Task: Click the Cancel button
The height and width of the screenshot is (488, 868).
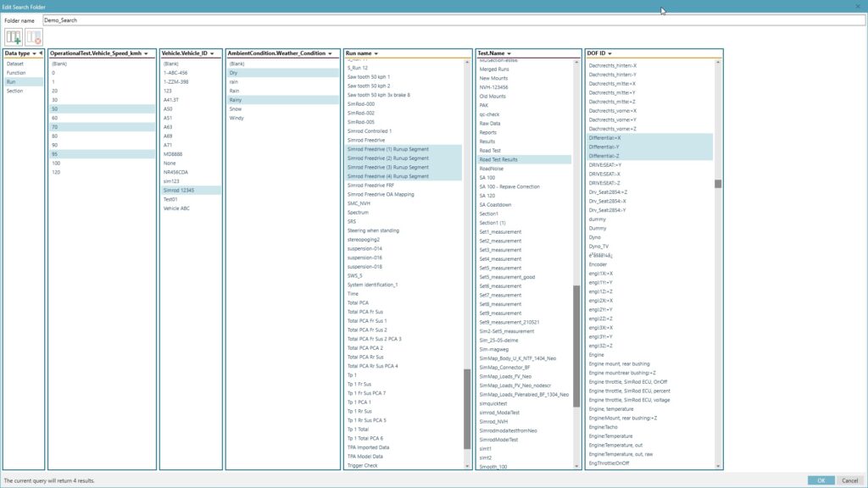Action: click(x=852, y=479)
